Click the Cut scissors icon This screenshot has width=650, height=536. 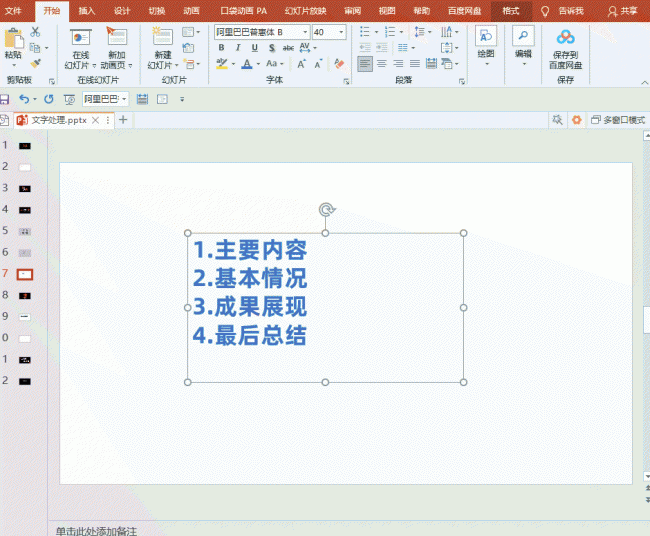35,32
